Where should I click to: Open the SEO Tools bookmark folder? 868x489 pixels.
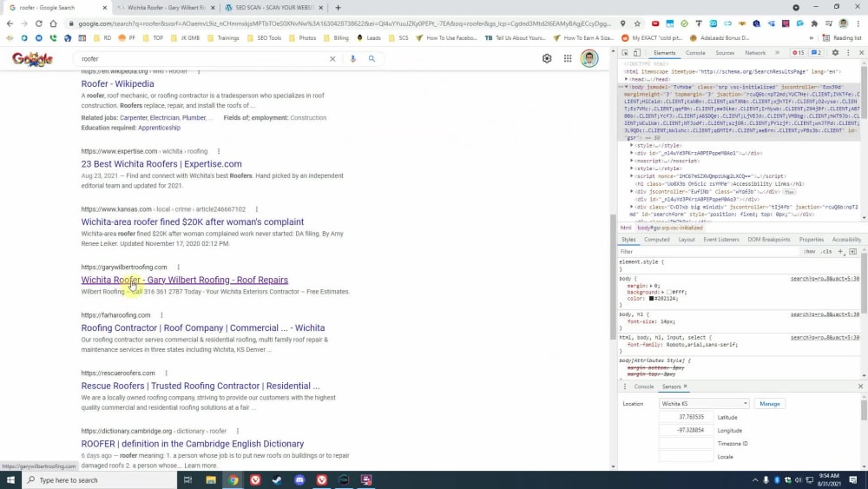pos(264,38)
